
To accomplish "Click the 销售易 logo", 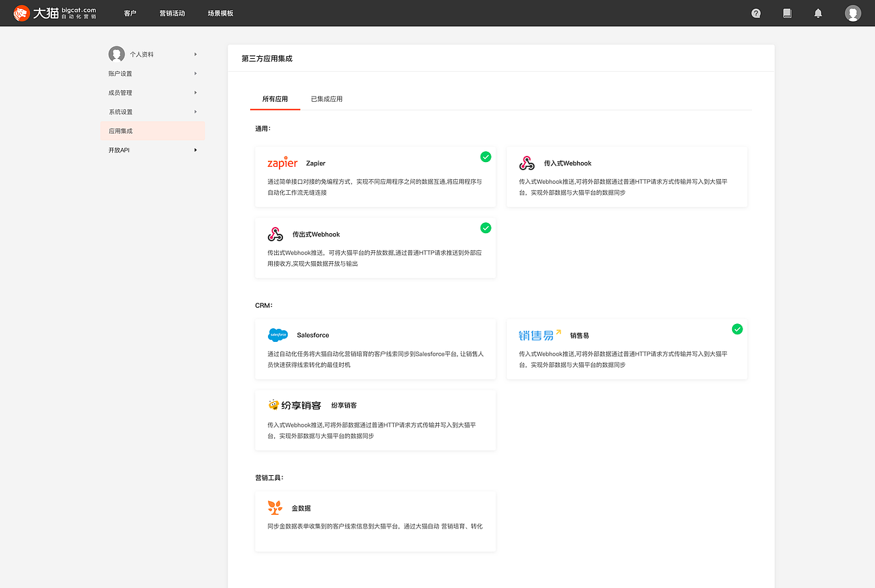I will pyautogui.click(x=540, y=335).
